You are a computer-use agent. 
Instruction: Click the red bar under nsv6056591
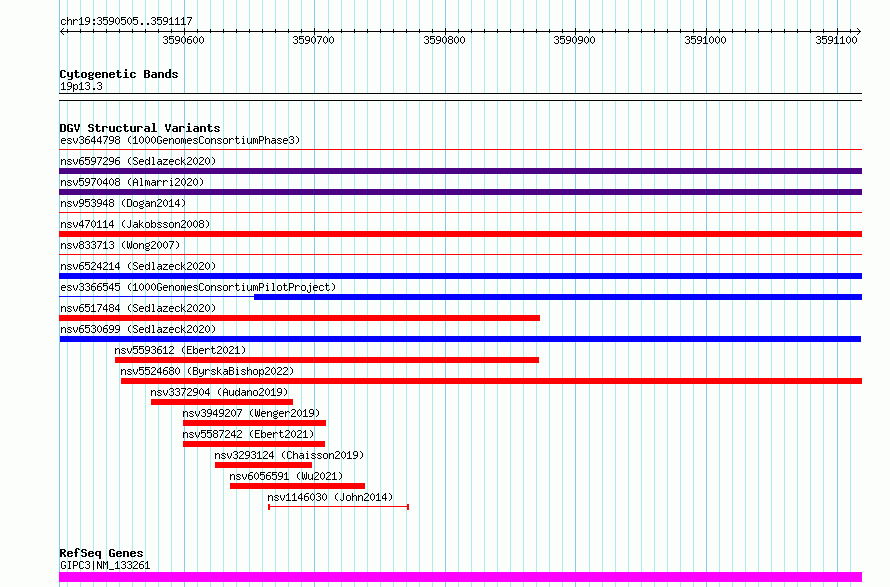[x=297, y=486]
